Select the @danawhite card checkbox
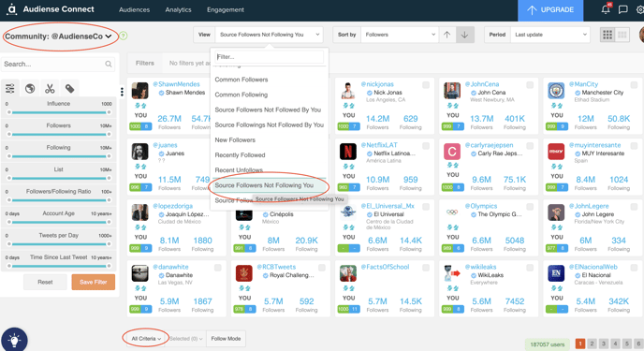Screen dimensions: 644x351 point(218,268)
